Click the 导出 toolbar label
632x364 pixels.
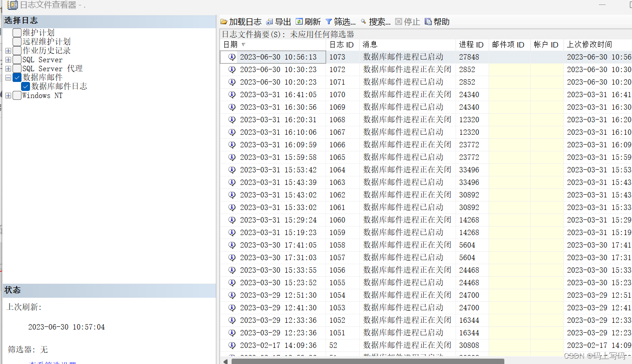[x=283, y=22]
